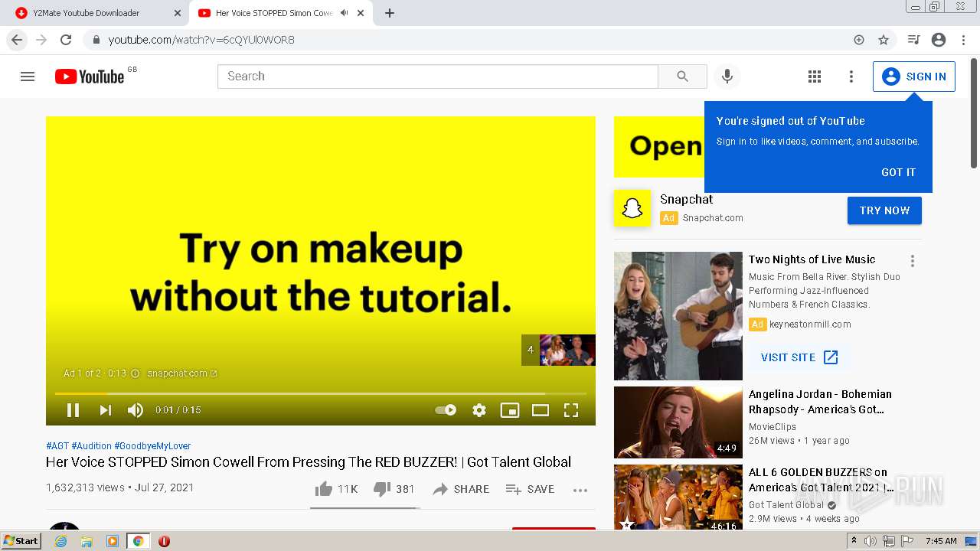Open the YouTube apps grid
The height and width of the screenshot is (551, 980).
[815, 77]
